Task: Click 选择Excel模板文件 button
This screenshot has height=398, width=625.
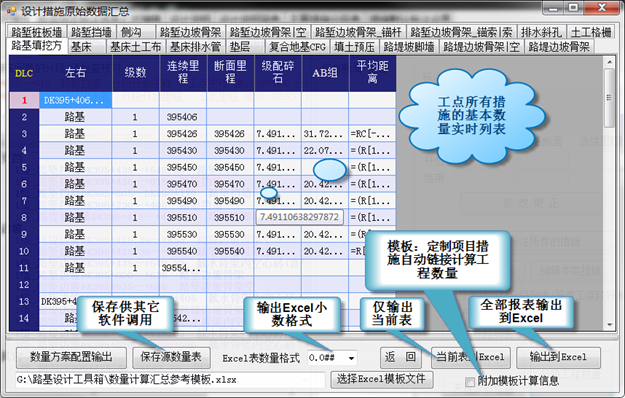Action: click(381, 379)
